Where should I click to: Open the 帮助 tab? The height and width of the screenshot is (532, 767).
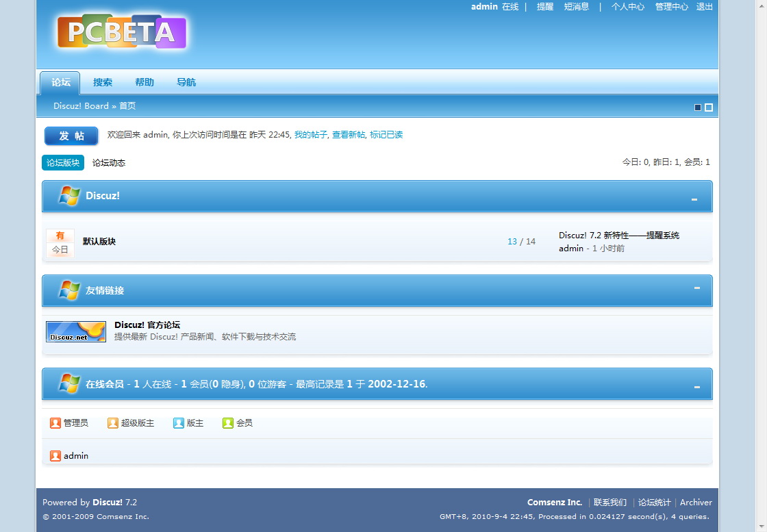click(x=144, y=82)
